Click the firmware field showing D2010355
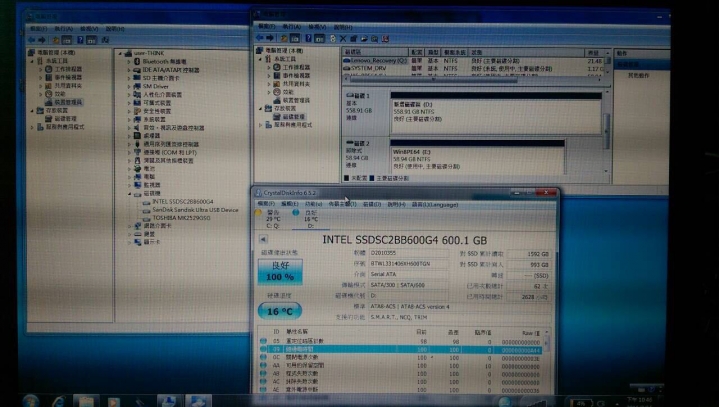Image resolution: width=720 pixels, height=407 pixels. (409, 253)
